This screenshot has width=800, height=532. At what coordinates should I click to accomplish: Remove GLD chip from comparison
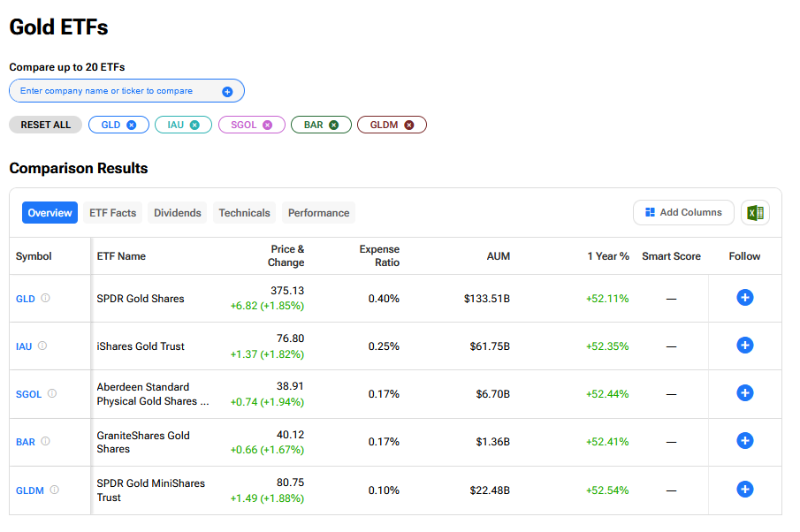click(132, 125)
